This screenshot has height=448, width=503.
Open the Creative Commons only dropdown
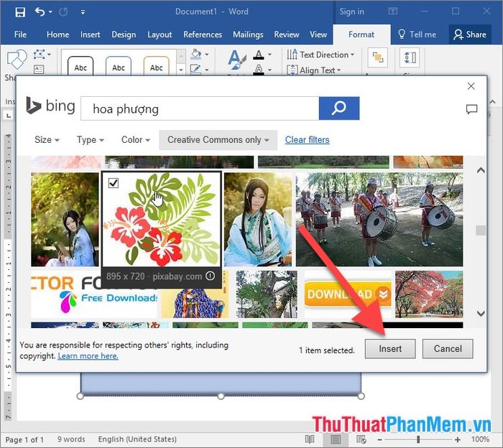point(218,140)
